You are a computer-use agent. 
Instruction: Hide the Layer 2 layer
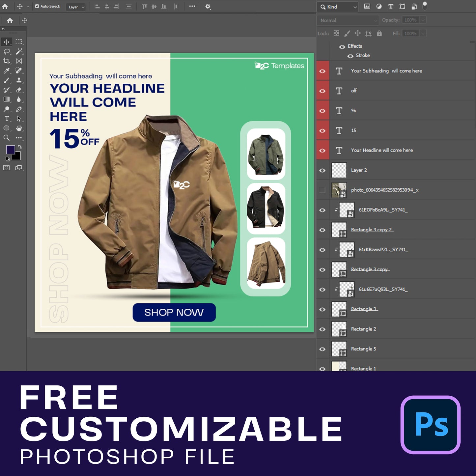(x=322, y=170)
